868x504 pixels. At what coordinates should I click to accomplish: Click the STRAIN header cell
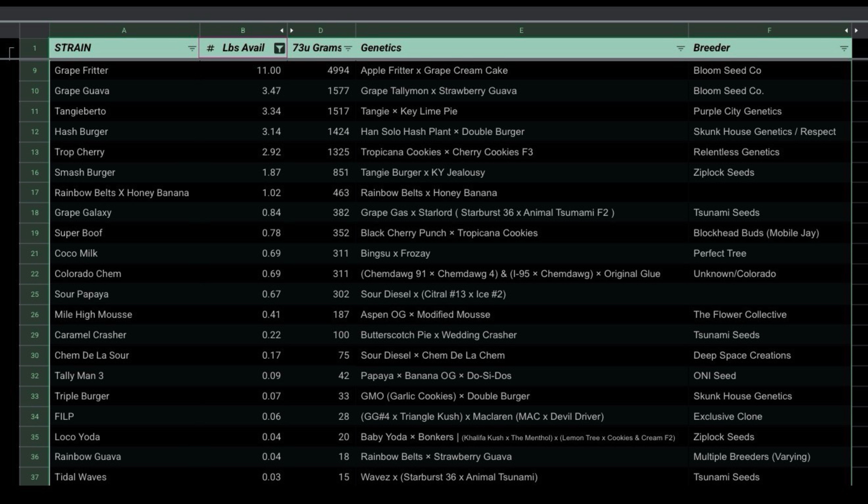(x=124, y=48)
